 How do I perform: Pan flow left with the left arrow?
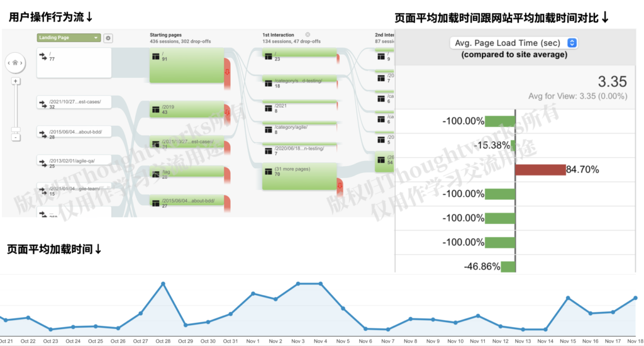[x=9, y=63]
